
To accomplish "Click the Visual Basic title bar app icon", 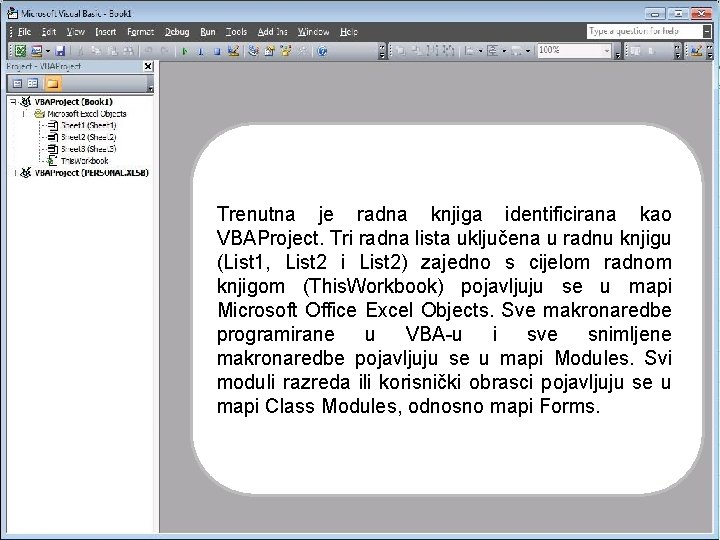I will coord(12,13).
